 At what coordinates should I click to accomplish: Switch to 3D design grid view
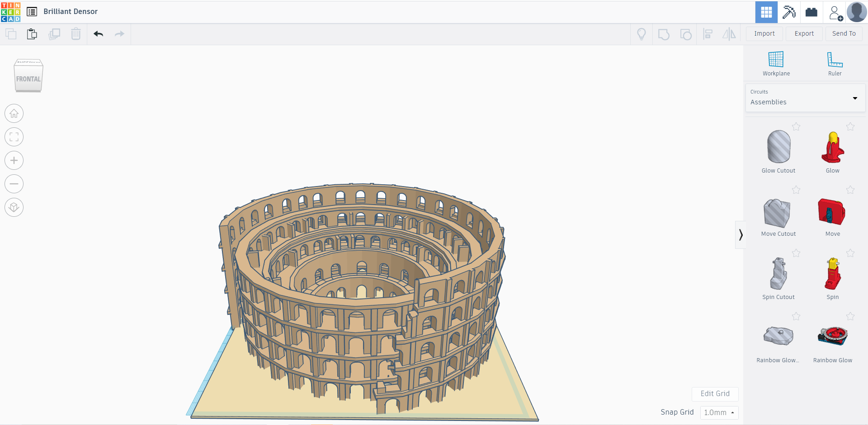pyautogui.click(x=766, y=12)
